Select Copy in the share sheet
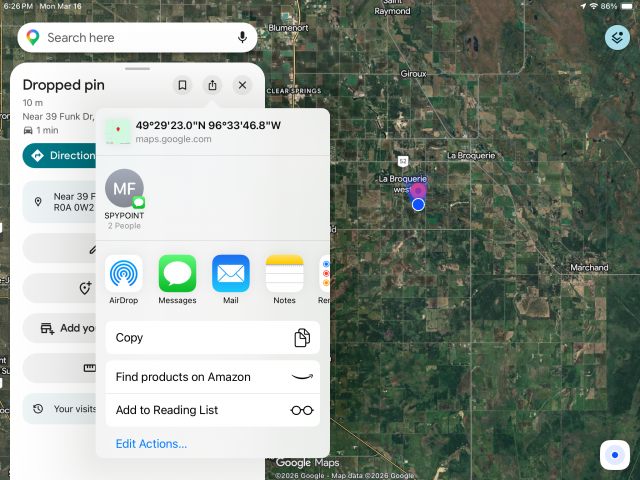The image size is (640, 480). [x=212, y=338]
